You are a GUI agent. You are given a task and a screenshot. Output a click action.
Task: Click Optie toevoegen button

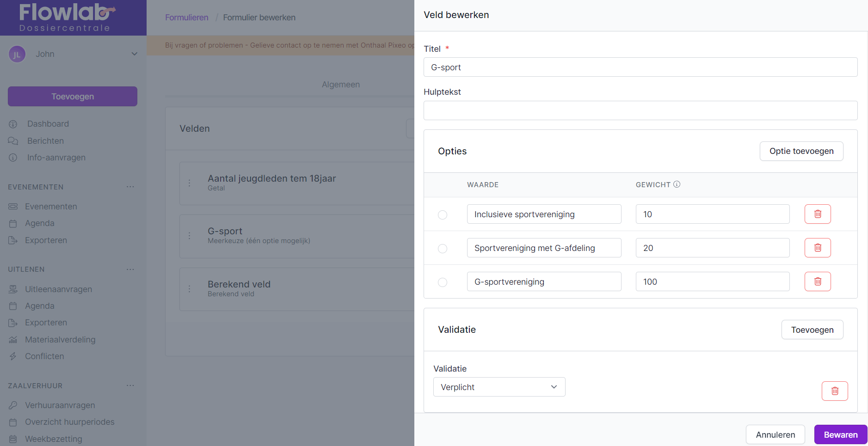801,151
